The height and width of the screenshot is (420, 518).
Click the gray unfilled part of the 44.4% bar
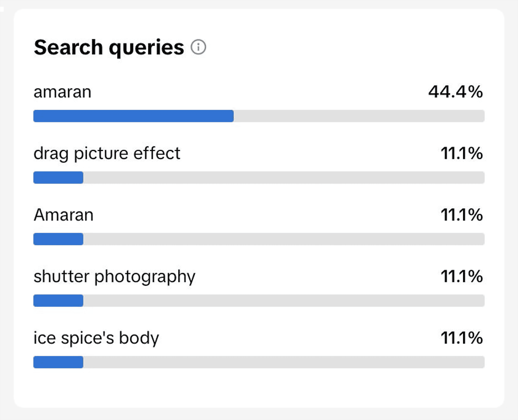coord(359,116)
